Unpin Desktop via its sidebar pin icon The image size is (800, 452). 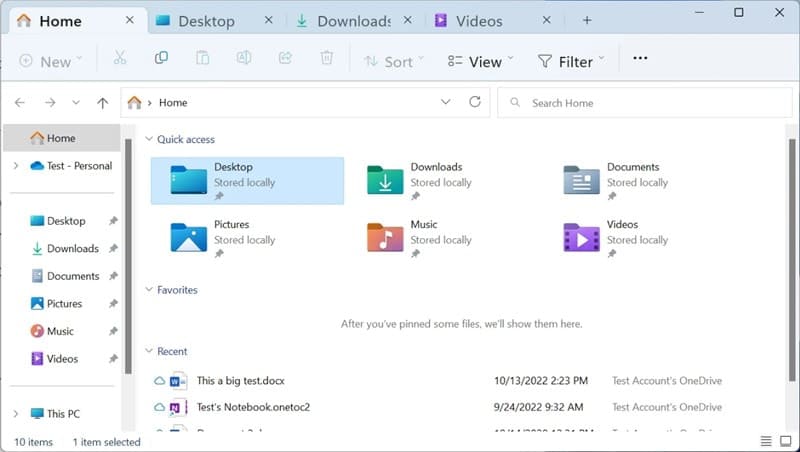click(x=113, y=221)
